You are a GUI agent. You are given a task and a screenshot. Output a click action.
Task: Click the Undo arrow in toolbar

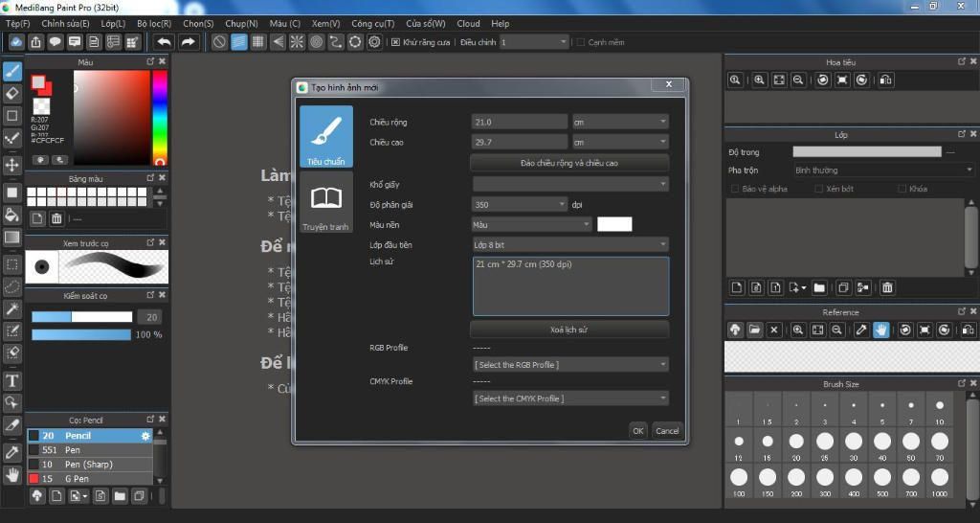tap(165, 42)
